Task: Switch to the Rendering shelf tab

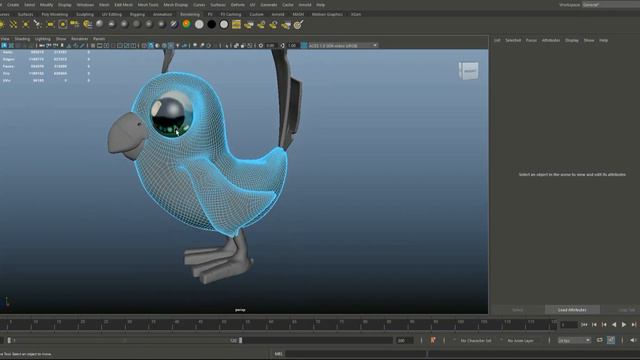Action: [190, 14]
